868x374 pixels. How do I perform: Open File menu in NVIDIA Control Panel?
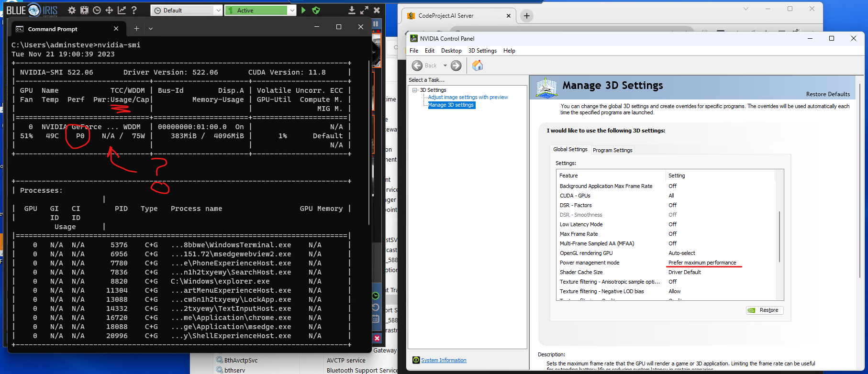(x=414, y=51)
